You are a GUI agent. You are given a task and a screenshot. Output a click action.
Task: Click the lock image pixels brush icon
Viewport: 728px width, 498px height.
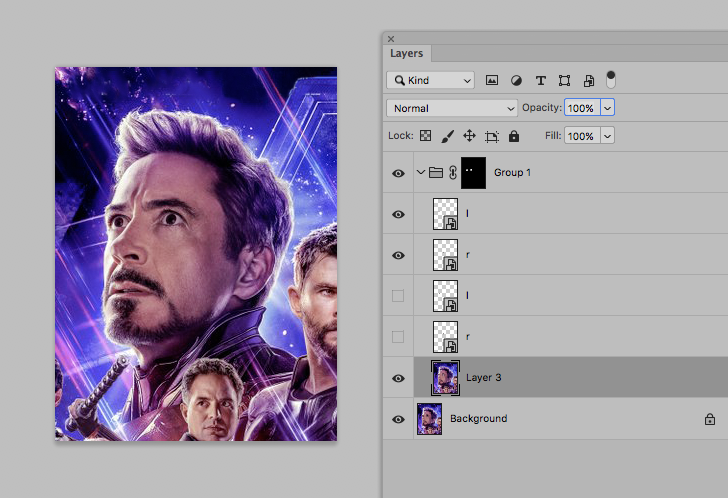447,136
